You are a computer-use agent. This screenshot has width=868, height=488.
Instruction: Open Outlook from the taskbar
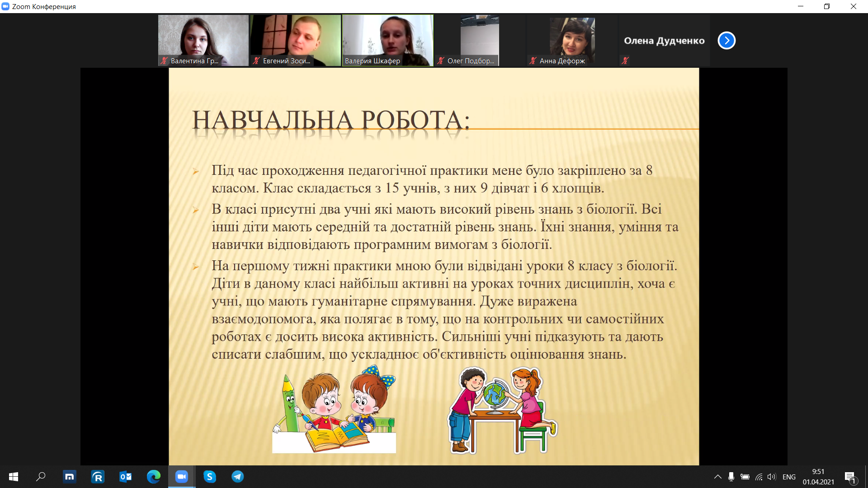tap(126, 477)
